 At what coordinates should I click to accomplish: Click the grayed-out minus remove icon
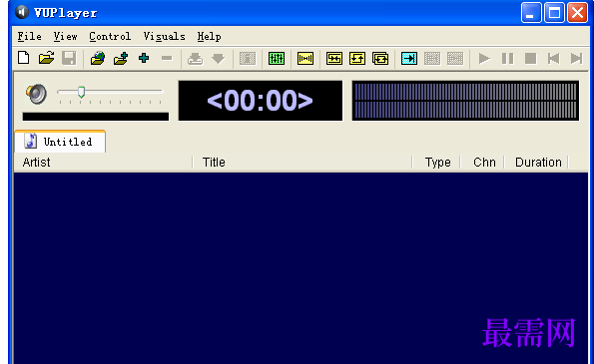(x=167, y=58)
